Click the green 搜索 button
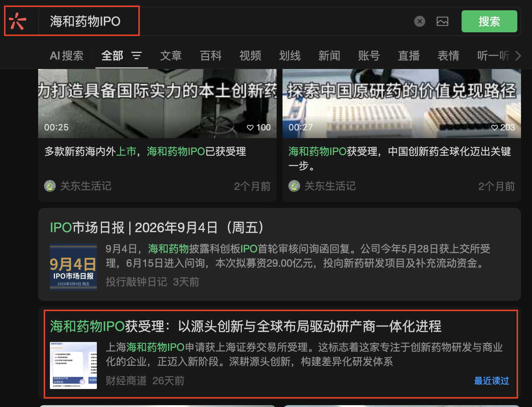 click(489, 21)
